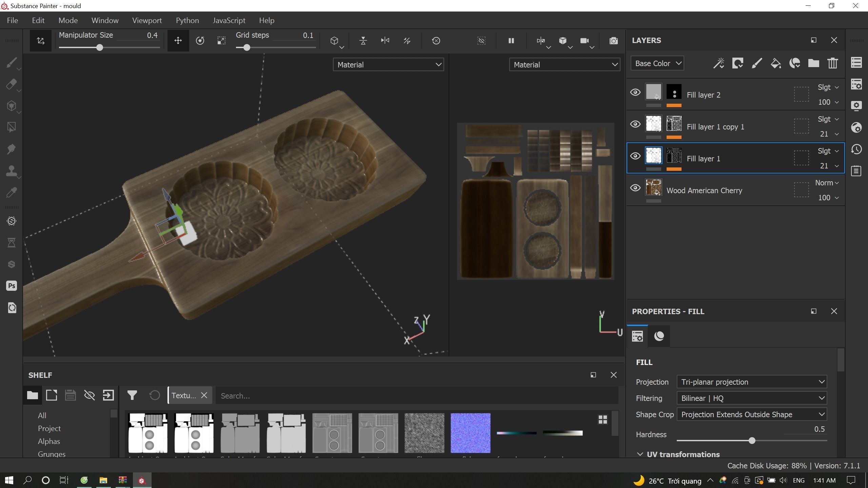
Task: Toggle the shelf filter funnel
Action: coord(132,395)
